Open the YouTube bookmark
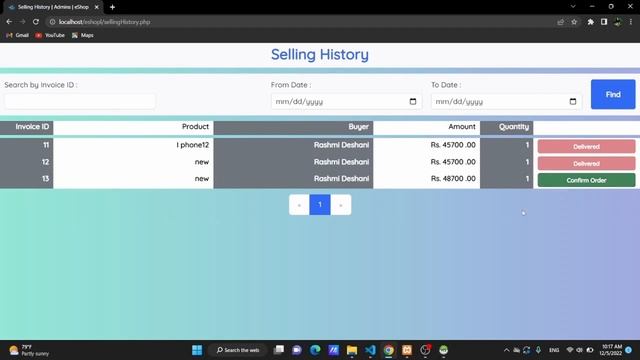Viewport: 640px width, 360px height. pyautogui.click(x=50, y=36)
